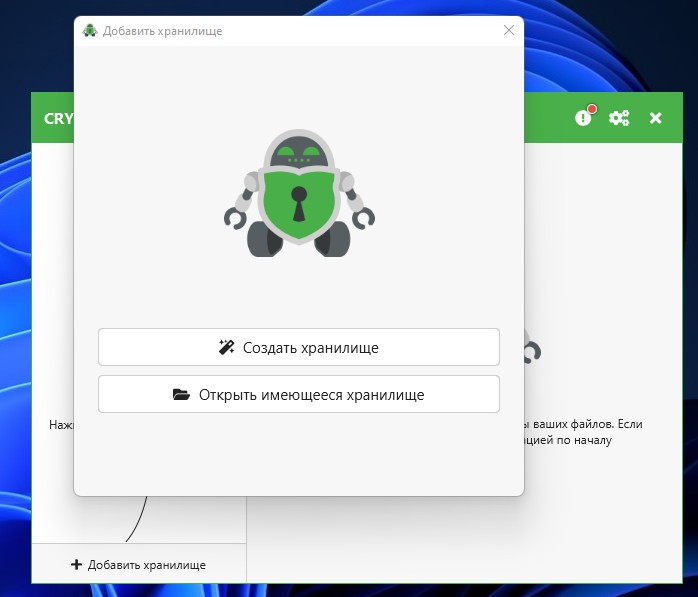Open Cryptomator settings gears icon
Viewport: 698px width, 597px height.
(x=619, y=118)
